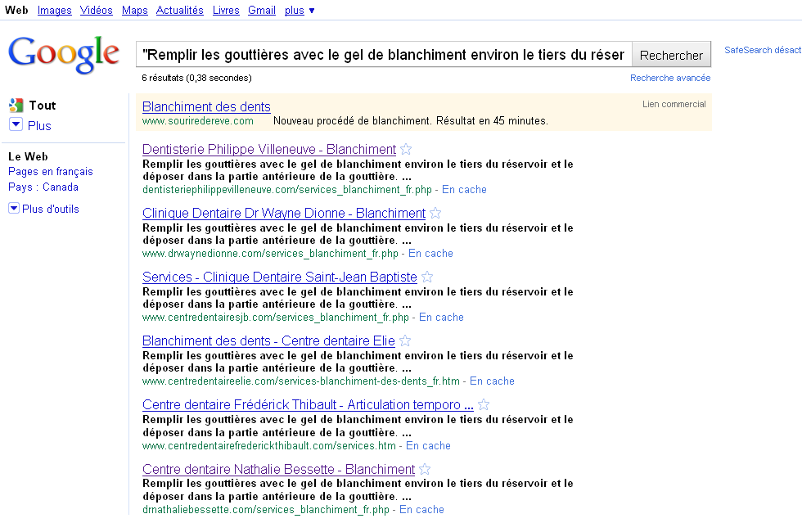Click the centredentaireelie.com green URL text

[x=301, y=381]
